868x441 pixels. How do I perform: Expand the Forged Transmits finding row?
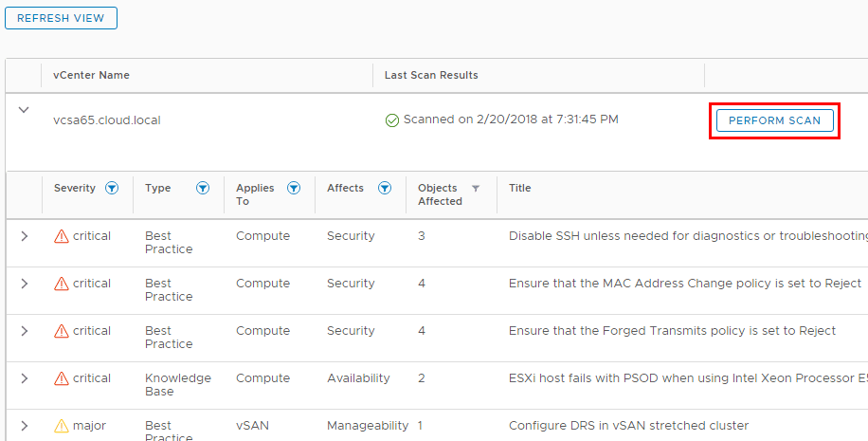pos(25,331)
